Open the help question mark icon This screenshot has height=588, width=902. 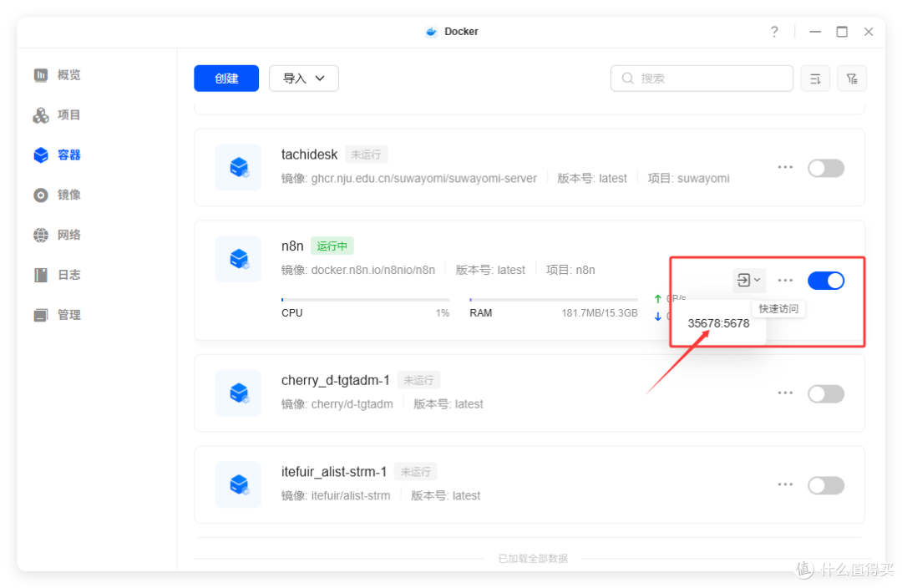click(x=774, y=32)
